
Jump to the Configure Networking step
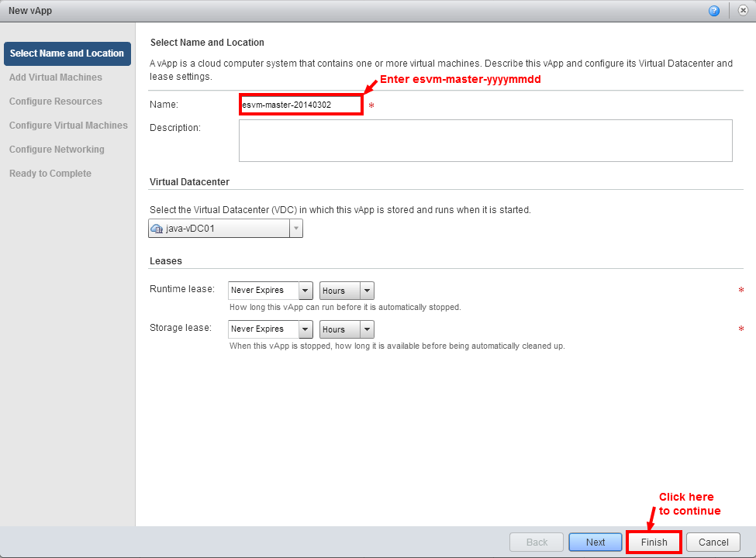pyautogui.click(x=57, y=150)
